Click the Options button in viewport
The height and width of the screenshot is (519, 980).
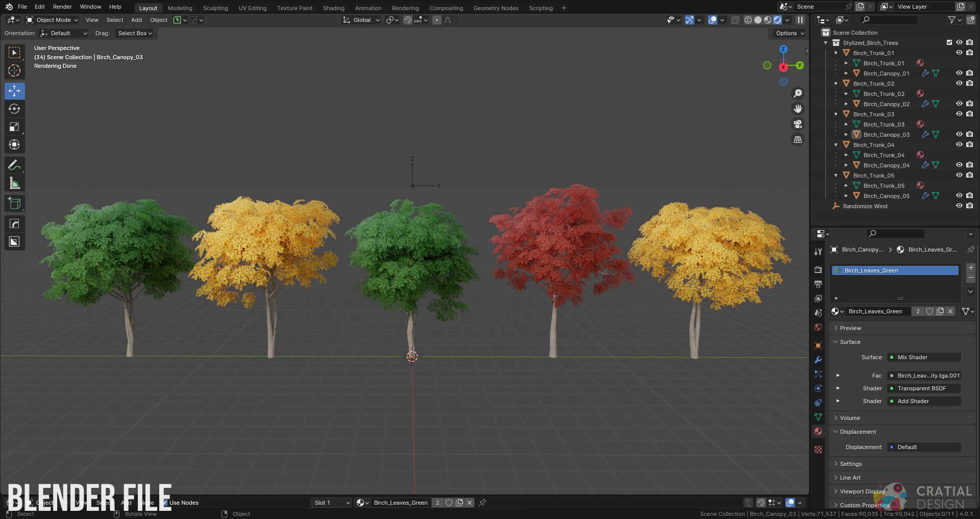point(789,33)
